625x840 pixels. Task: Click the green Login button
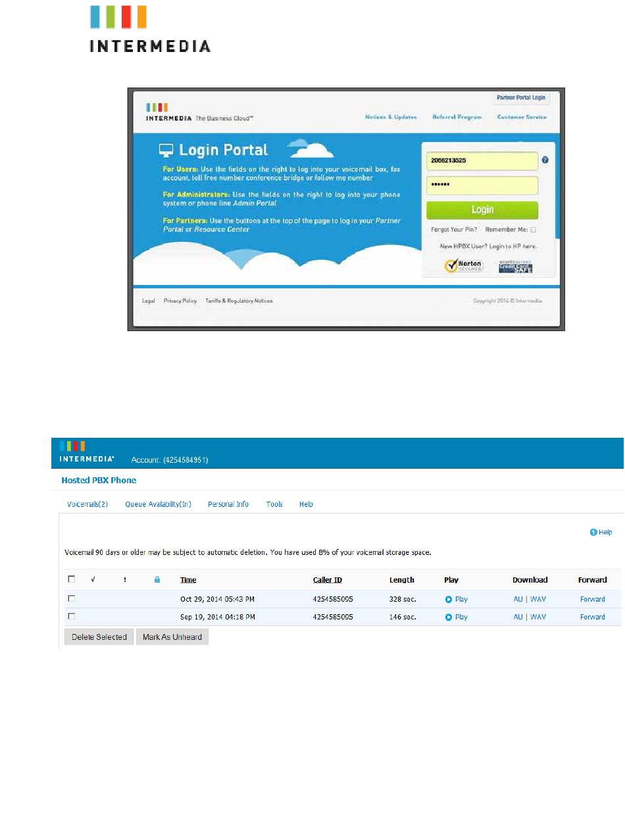click(x=482, y=210)
